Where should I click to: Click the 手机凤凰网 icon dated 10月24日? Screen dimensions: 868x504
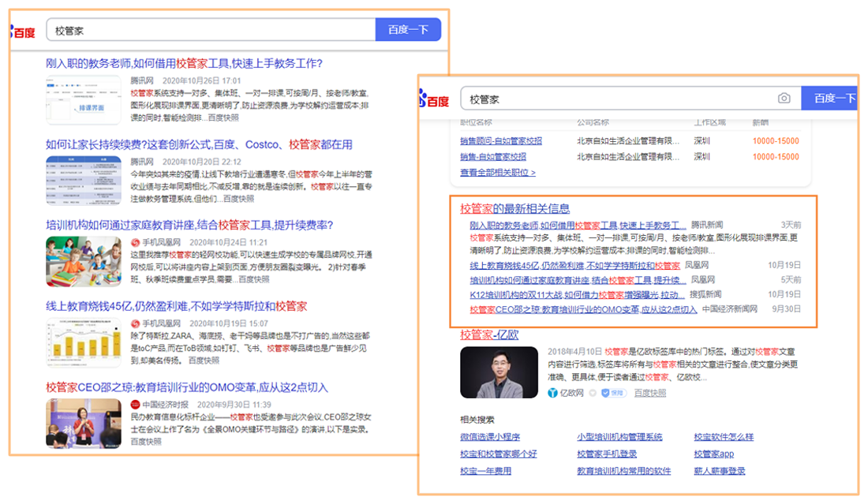point(135,242)
